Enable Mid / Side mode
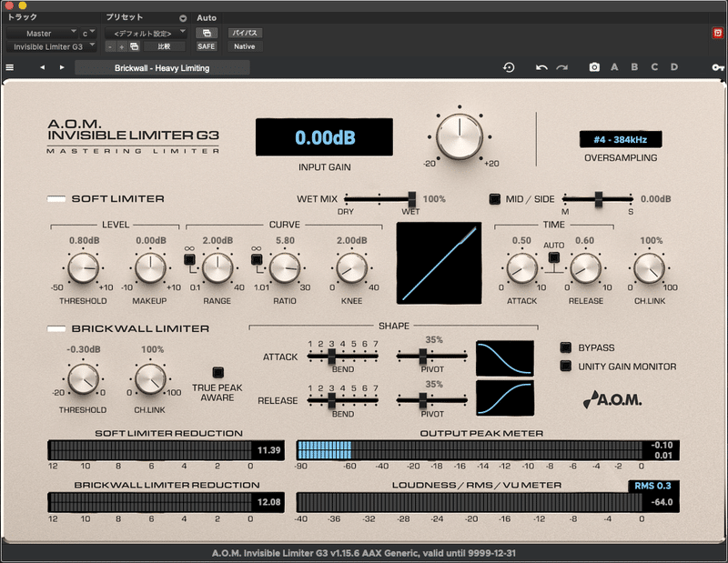This screenshot has width=728, height=563. point(495,199)
